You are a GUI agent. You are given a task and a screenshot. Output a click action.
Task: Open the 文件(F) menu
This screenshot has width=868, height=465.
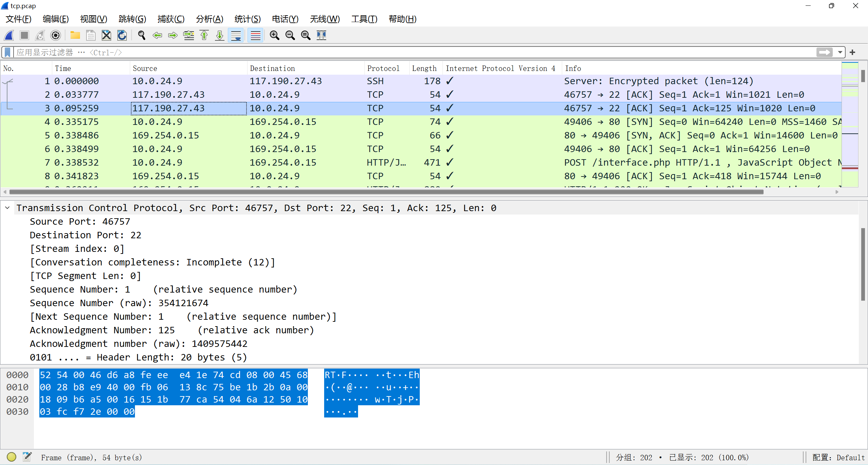tap(19, 19)
